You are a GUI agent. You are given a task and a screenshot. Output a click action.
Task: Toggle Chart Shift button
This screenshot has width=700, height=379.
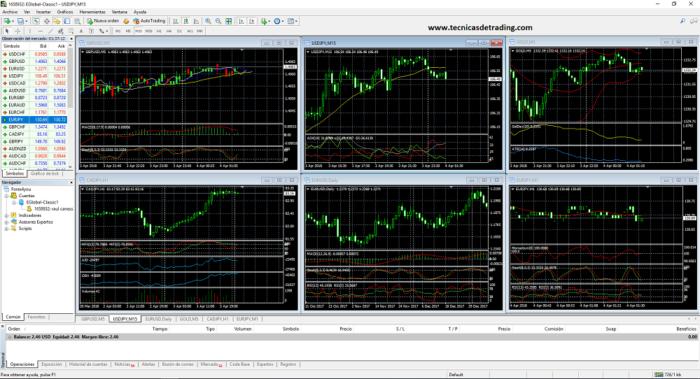(x=252, y=21)
